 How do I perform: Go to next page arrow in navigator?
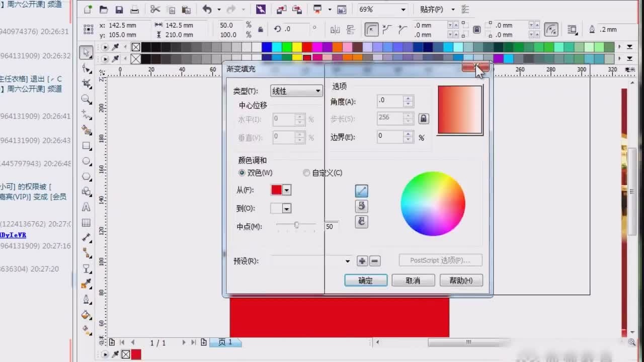pos(184,342)
